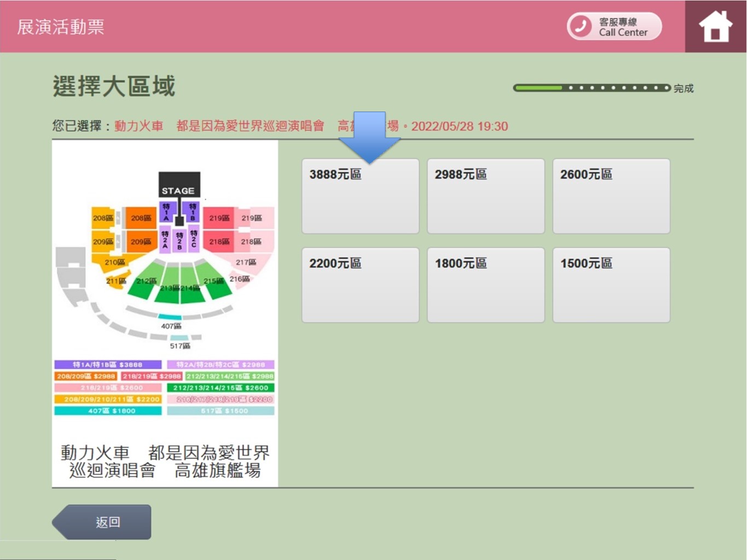Image resolution: width=747 pixels, height=560 pixels.
Task: Click legend swatch 218/219區 $2600
Action: tap(108, 388)
